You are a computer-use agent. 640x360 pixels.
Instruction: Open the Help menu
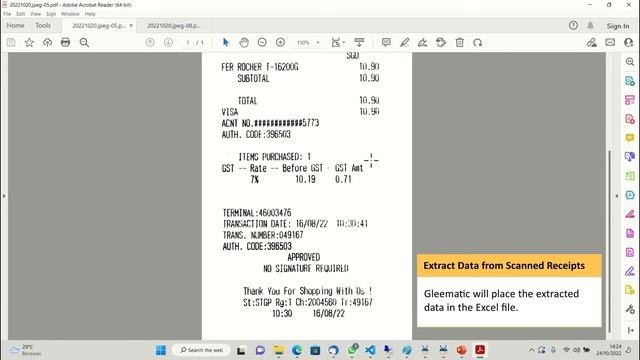90,14
